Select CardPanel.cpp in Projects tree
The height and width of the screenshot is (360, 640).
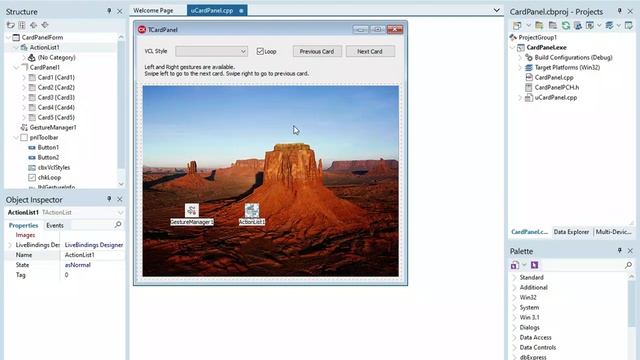[x=554, y=78]
